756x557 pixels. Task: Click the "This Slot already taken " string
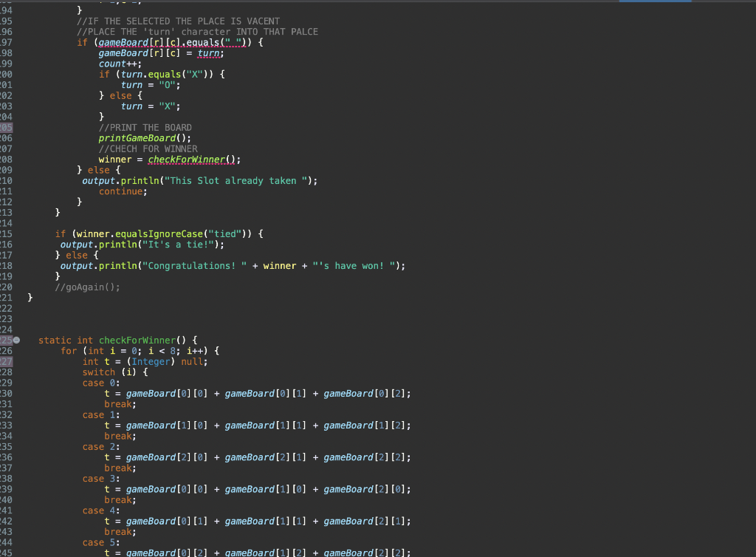236,181
